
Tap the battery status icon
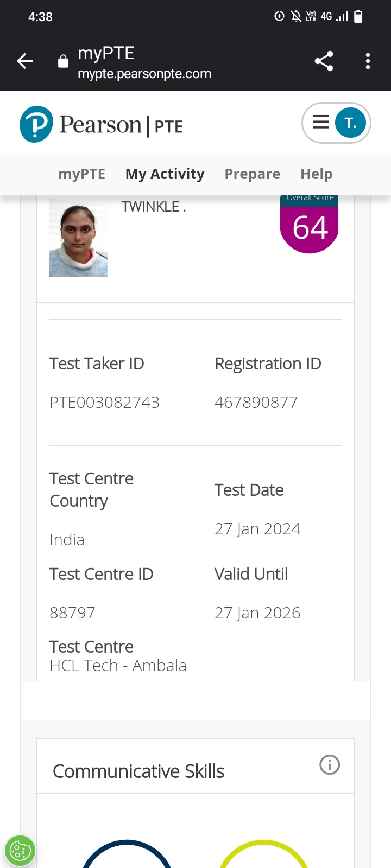click(x=358, y=17)
